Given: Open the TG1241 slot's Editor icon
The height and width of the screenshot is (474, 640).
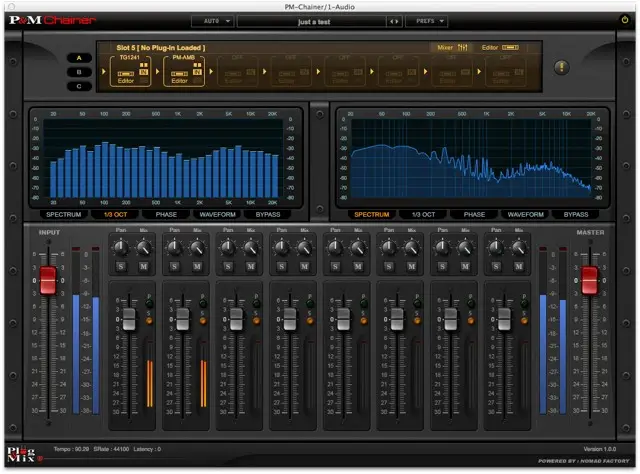Looking at the screenshot, I should 126,74.
